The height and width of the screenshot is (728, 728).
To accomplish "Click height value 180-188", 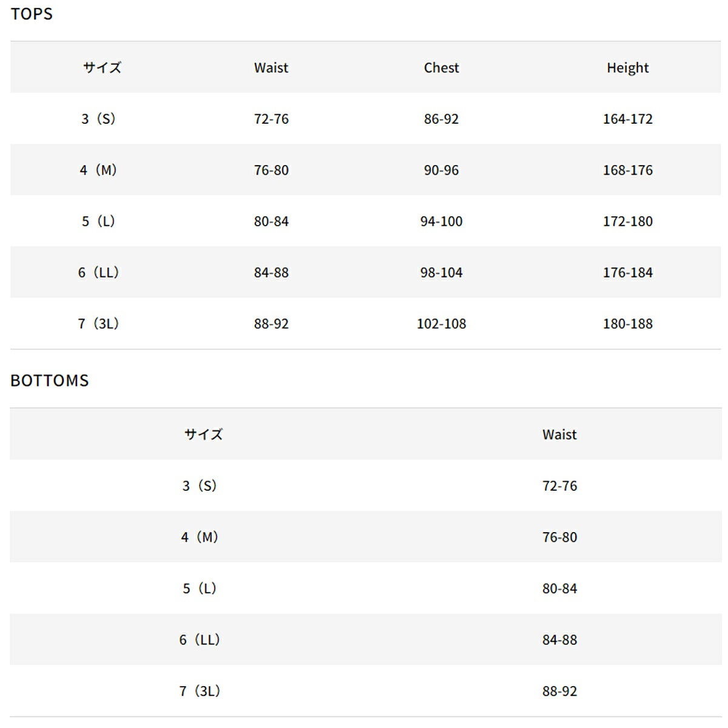I will [627, 323].
